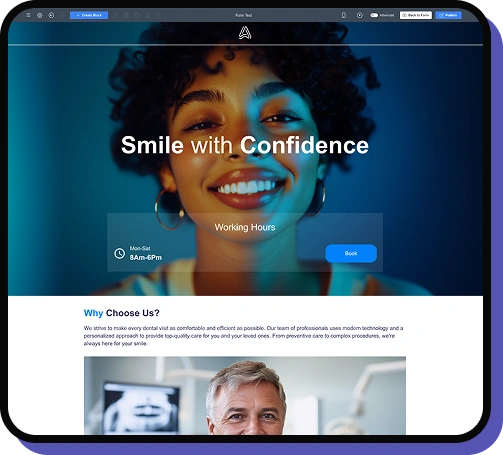Click the globe settings icon in the toolbar
Screen dimensions: 503x455
pos(40,15)
